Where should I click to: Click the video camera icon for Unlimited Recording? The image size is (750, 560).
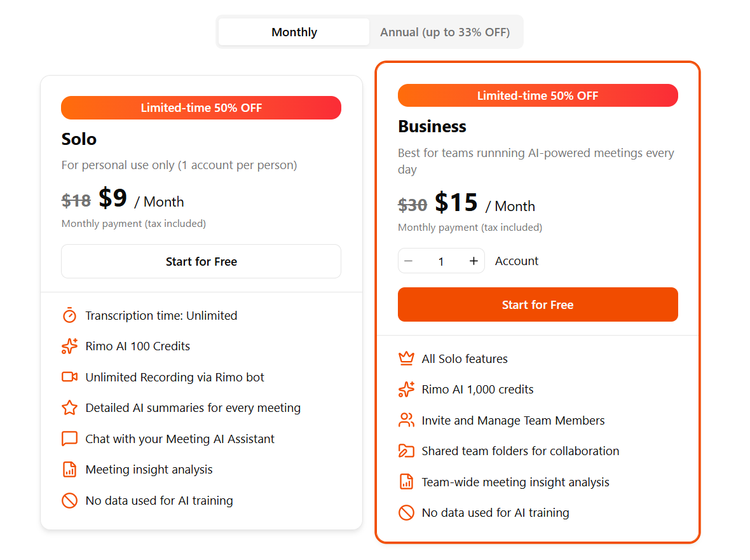(69, 377)
